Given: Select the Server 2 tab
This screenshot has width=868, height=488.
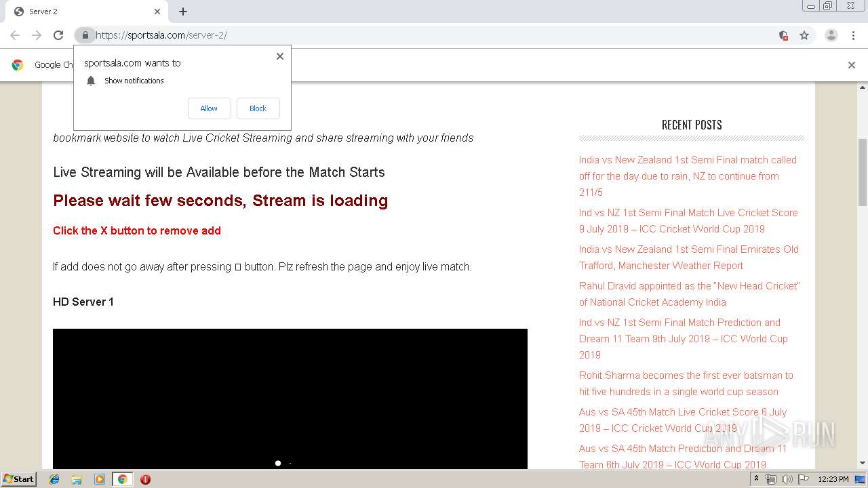Looking at the screenshot, I should click(x=85, y=12).
